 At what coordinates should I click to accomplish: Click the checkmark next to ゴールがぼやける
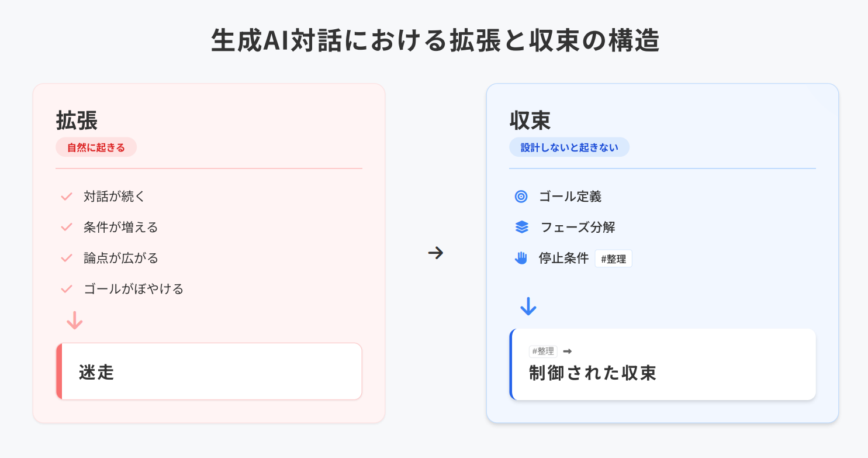67,289
